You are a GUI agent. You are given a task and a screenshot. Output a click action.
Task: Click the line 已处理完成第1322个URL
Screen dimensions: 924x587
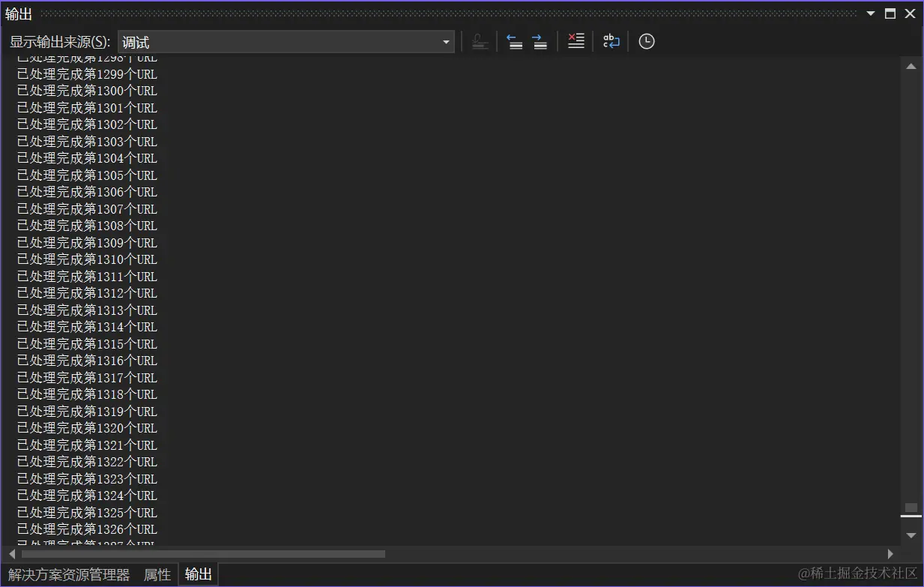[87, 462]
